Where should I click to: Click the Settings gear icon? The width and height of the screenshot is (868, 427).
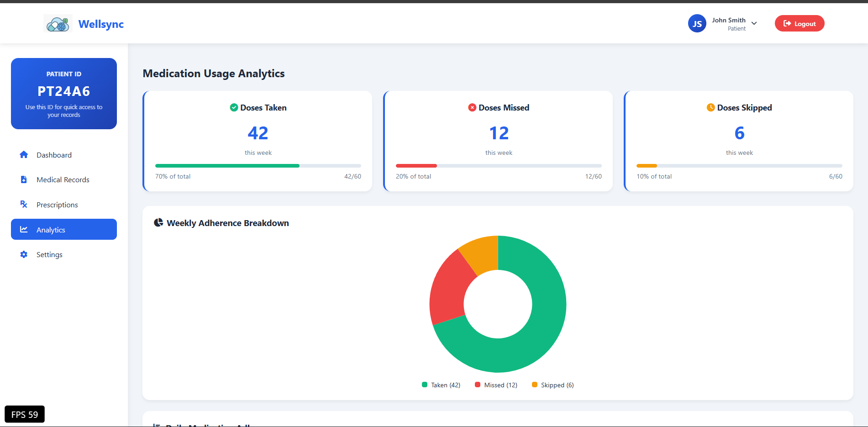pos(24,254)
